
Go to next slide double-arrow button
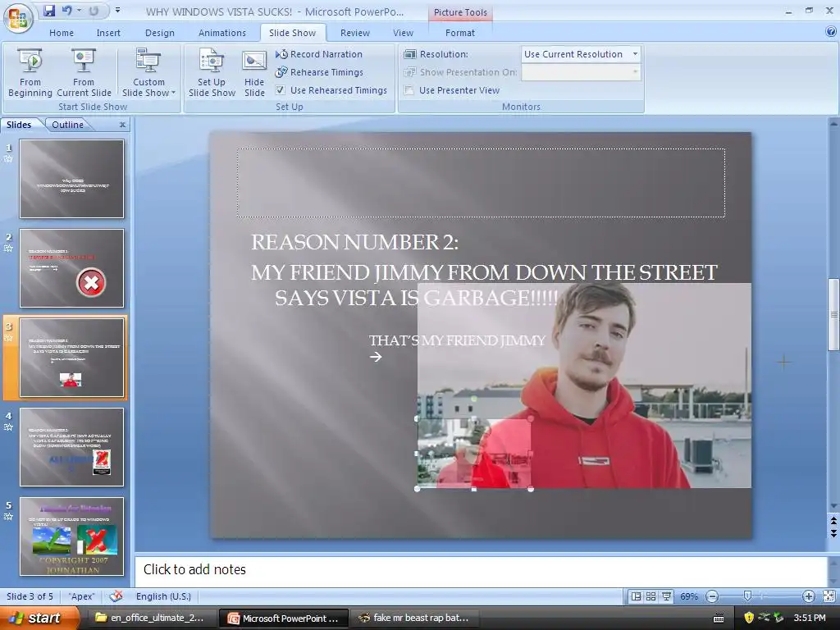click(x=833, y=533)
